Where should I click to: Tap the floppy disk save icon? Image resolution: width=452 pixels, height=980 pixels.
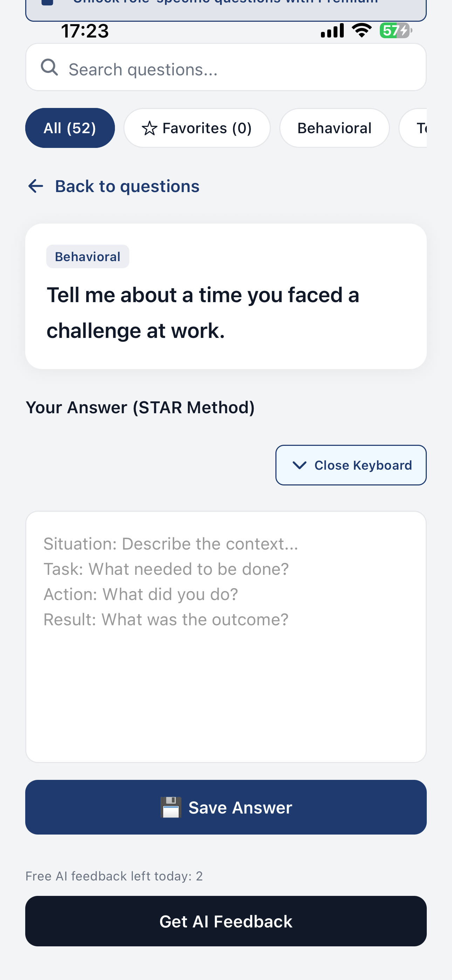(x=171, y=807)
